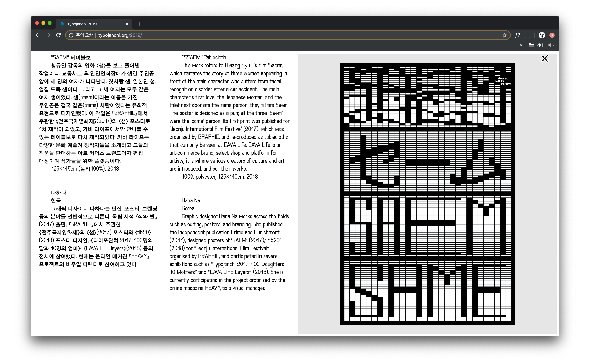The height and width of the screenshot is (364, 590).
Task: Open the 기타 북마크 bookmarks folder
Action: (542, 45)
